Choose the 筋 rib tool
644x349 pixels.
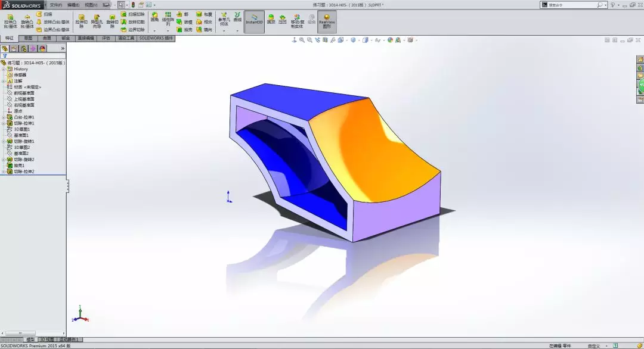point(183,14)
